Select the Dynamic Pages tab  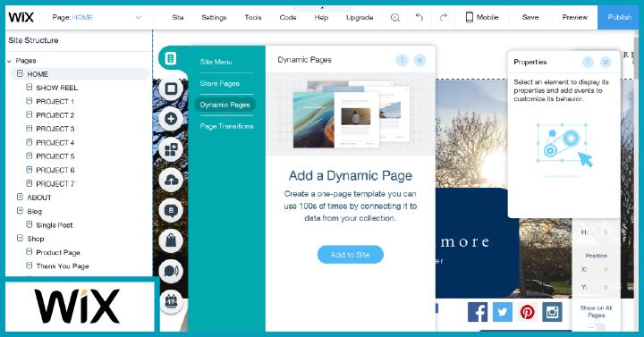[x=225, y=105]
